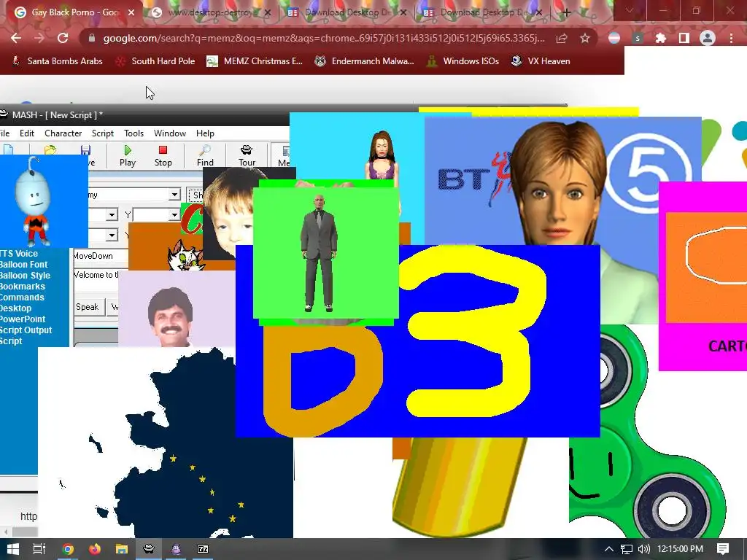Open 7-Zip from the taskbar
Screen dimensions: 747x560
click(x=203, y=549)
